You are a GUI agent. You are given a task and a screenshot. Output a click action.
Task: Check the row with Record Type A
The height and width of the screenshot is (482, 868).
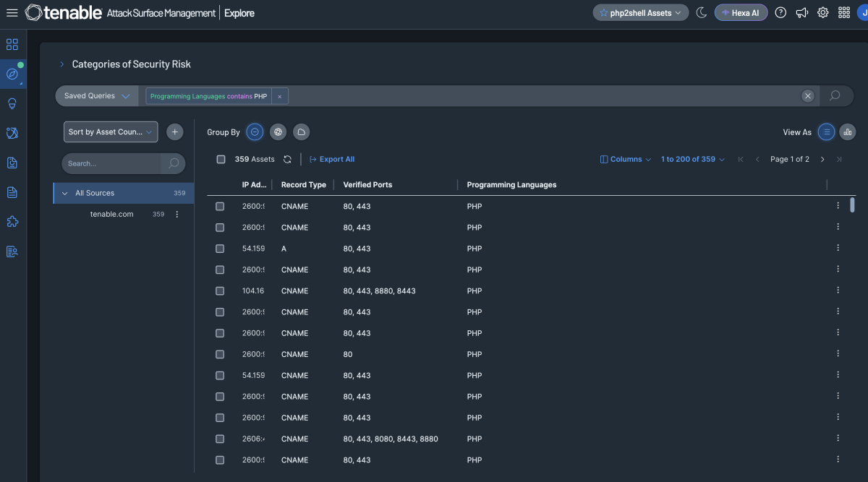[220, 249]
